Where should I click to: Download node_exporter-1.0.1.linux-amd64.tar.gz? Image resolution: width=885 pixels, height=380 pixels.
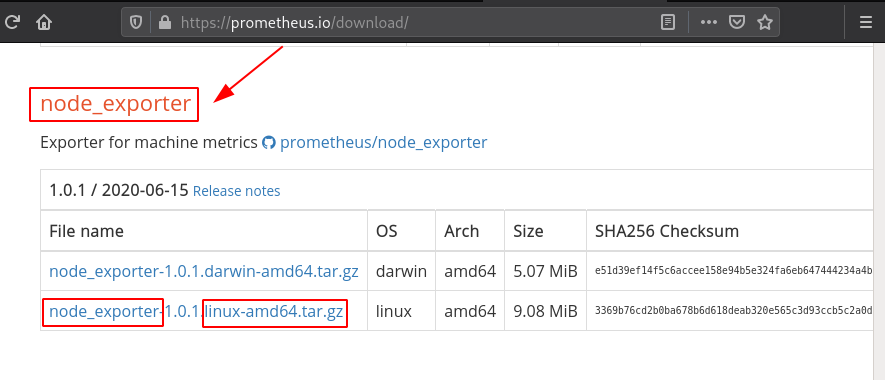[196, 311]
